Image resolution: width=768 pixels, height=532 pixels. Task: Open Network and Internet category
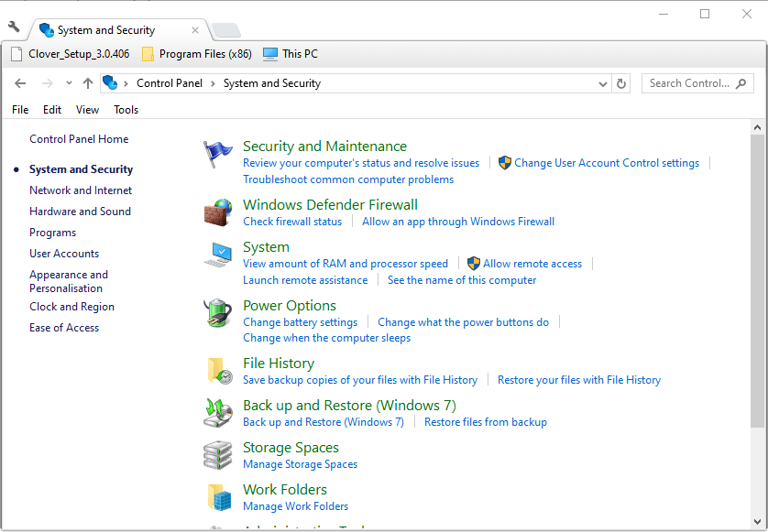point(81,190)
